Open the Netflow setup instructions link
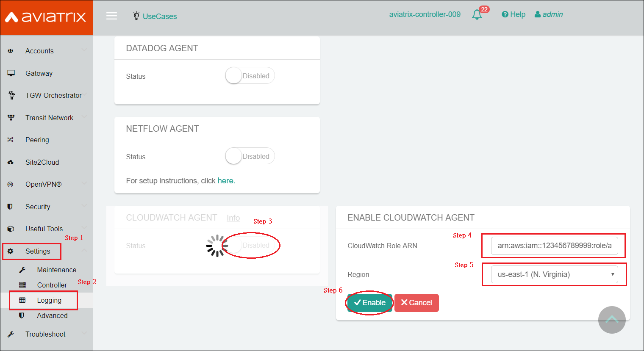 (x=226, y=180)
